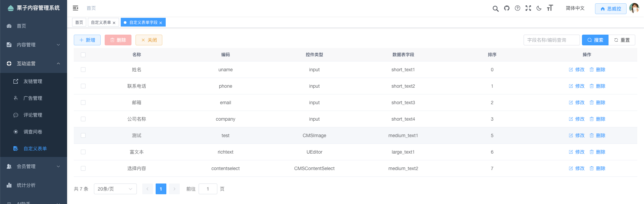Open 统计分析 in the sidebar

click(x=34, y=185)
